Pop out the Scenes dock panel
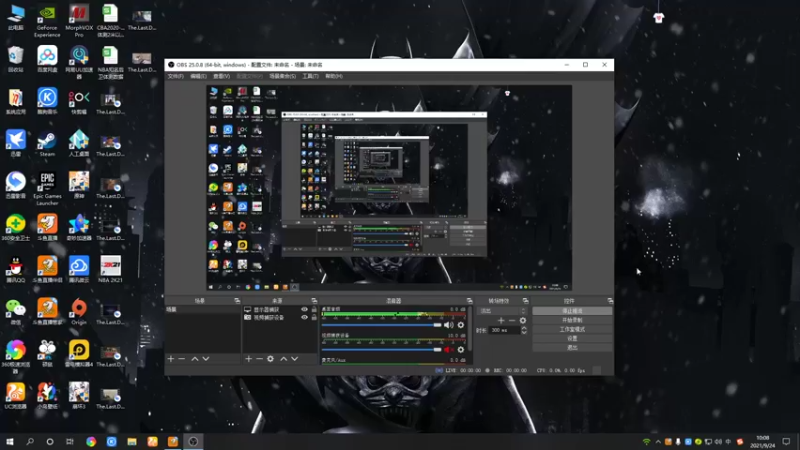The image size is (800, 450). click(x=237, y=301)
